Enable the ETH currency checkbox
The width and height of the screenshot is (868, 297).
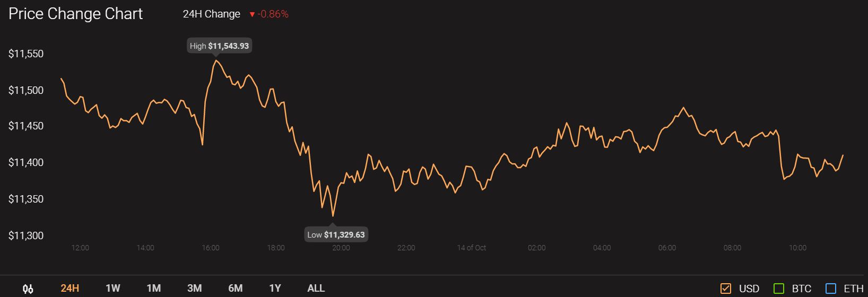point(831,289)
